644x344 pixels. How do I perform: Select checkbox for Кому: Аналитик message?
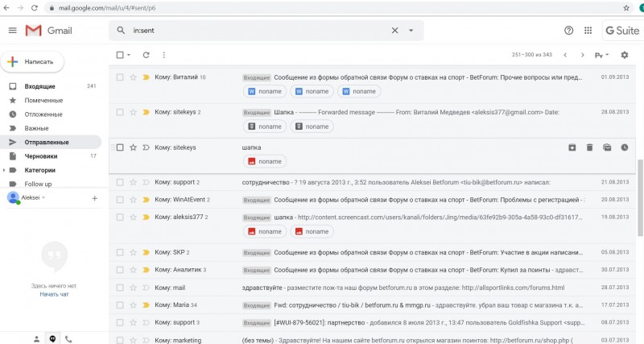(120, 270)
